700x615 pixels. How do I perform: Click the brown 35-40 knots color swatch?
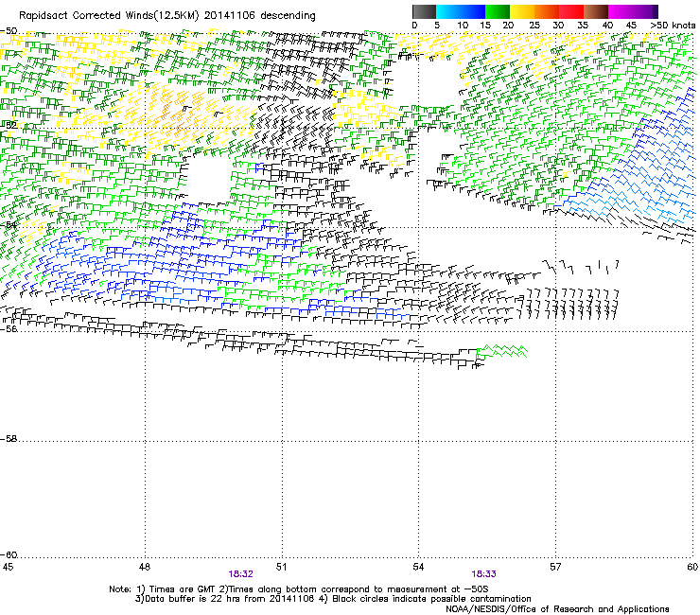point(596,11)
